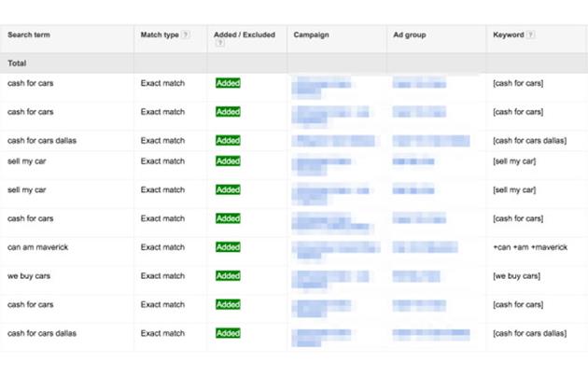Open the Added / Excluded help icon
This screenshot has width=588, height=377.
point(219,43)
